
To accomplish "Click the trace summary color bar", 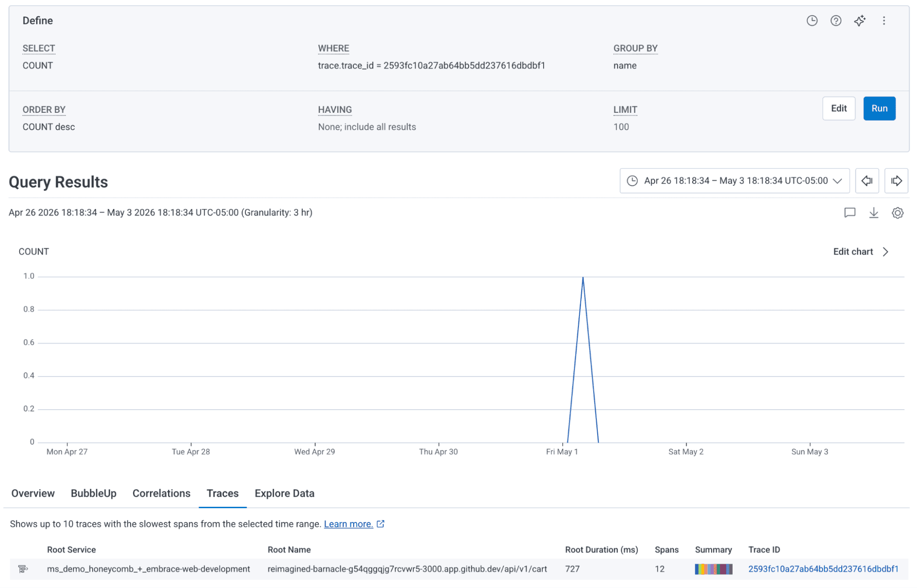I will pyautogui.click(x=713, y=569).
